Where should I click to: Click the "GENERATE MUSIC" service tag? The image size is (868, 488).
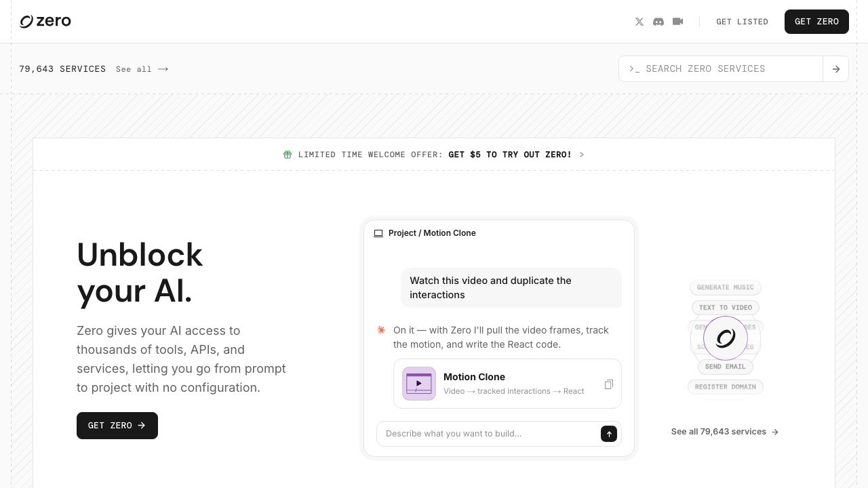pyautogui.click(x=726, y=287)
